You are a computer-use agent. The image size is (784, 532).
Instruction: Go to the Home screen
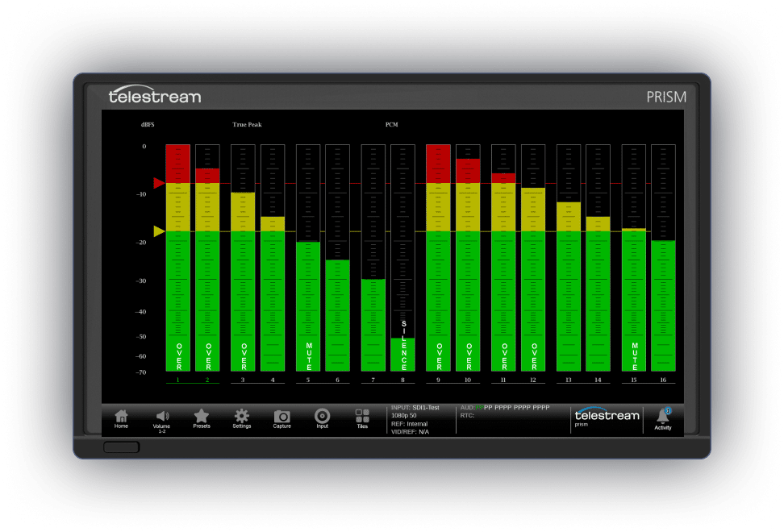(121, 418)
